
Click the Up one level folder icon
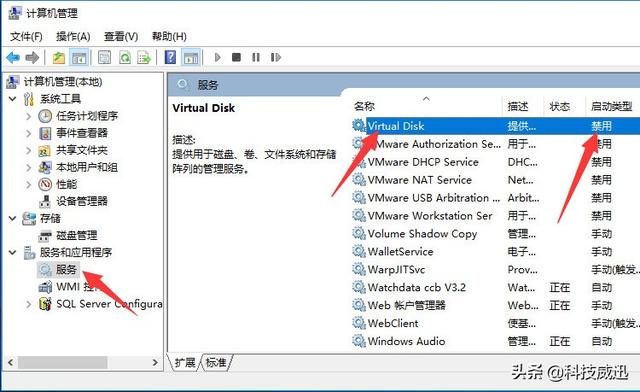pyautogui.click(x=59, y=58)
